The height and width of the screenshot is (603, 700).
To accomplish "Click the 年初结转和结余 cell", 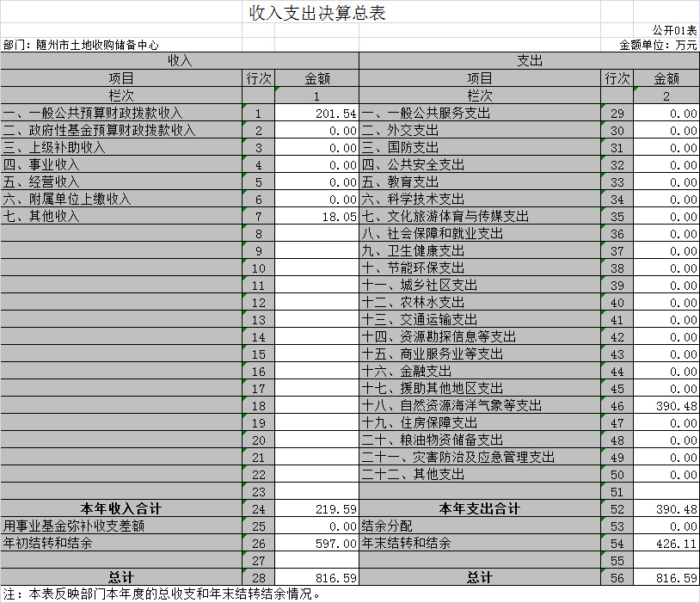I will 121,543.
